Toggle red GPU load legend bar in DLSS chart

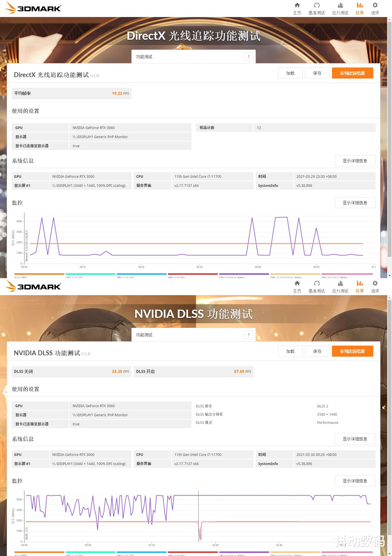[x=193, y=552]
